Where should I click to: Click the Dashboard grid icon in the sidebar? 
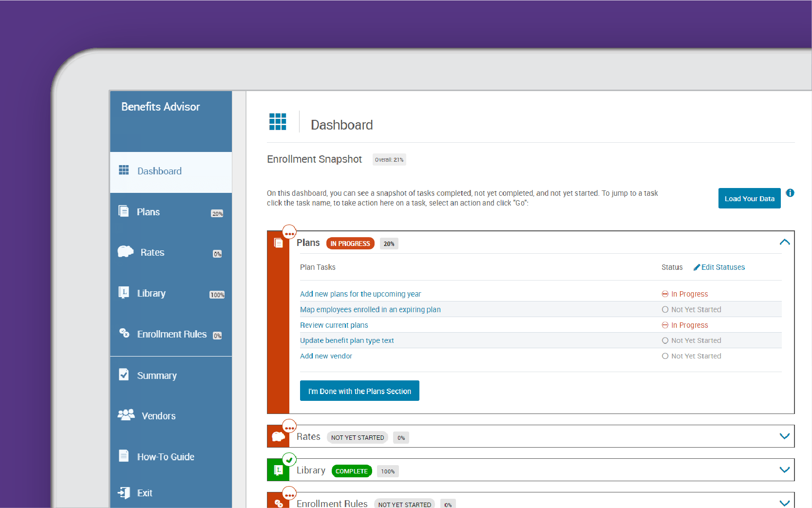pos(124,170)
